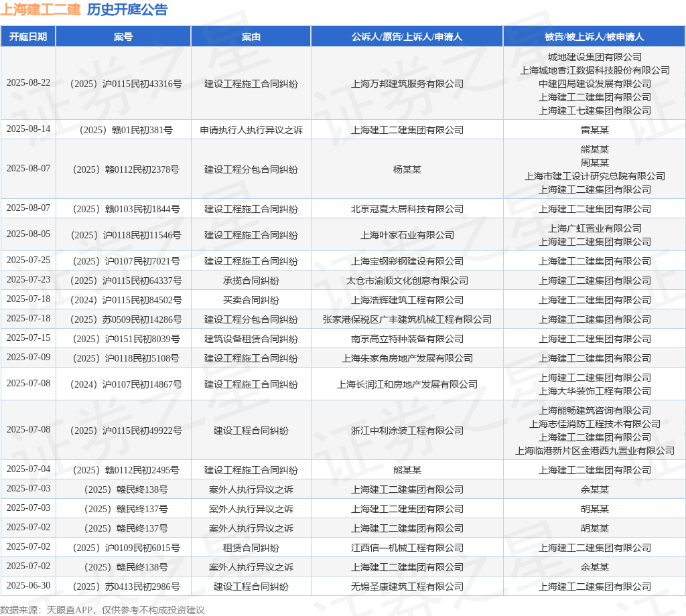The width and height of the screenshot is (686, 616).
Task: Click plaintiff 南京高立特种装备有限公司
Action: click(x=407, y=339)
